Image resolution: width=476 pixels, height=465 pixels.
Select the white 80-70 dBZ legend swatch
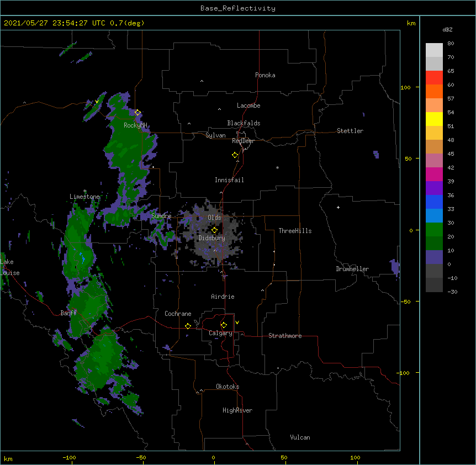pos(434,50)
